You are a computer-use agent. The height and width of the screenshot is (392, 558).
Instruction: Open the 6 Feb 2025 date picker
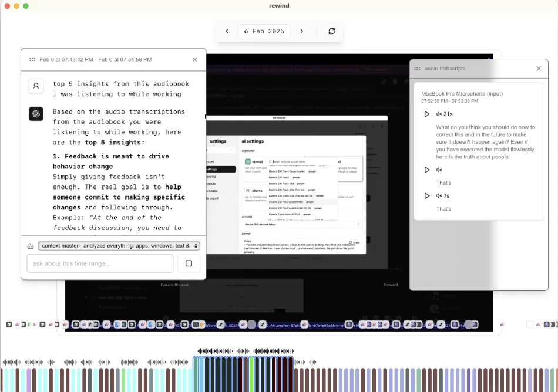pyautogui.click(x=264, y=31)
